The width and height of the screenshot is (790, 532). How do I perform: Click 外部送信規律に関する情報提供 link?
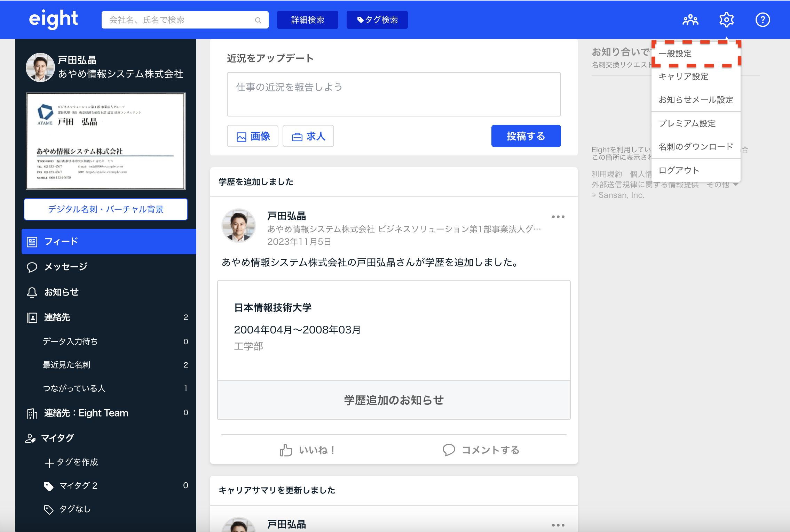[645, 185]
